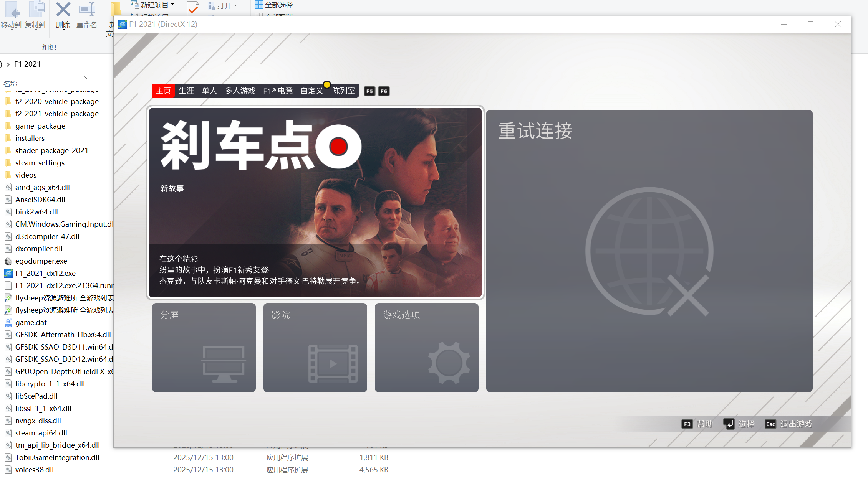Switch to the 生涯 tab

(186, 91)
